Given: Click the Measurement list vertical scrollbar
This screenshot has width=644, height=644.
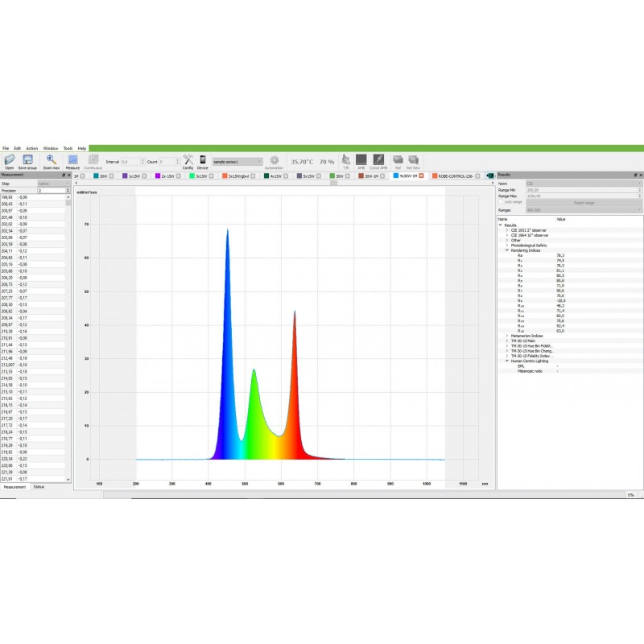Looking at the screenshot, I should pos(68,338).
